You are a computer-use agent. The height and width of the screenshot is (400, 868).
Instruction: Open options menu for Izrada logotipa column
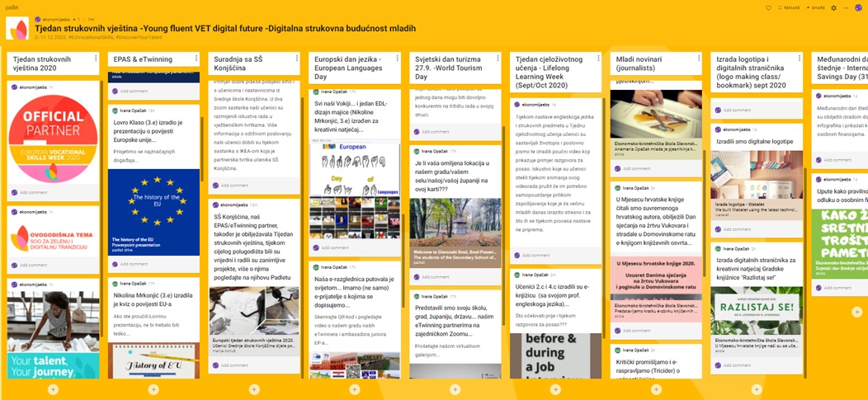[799, 58]
